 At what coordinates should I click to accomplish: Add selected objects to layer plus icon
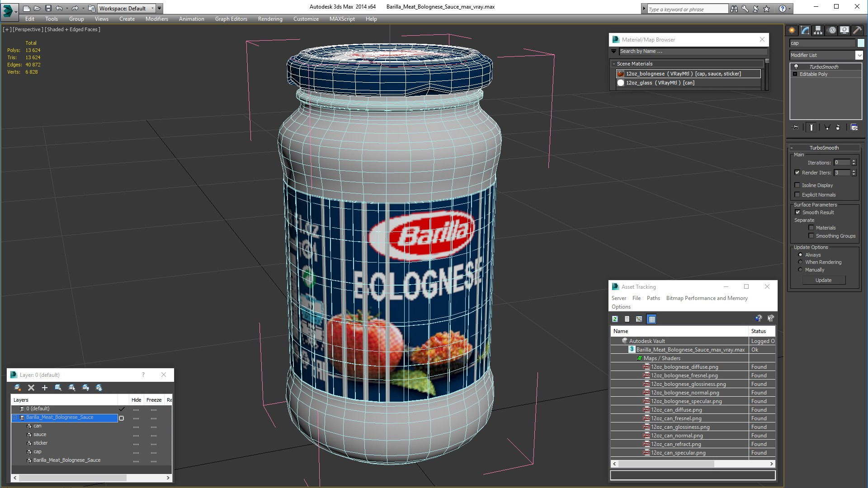point(44,388)
